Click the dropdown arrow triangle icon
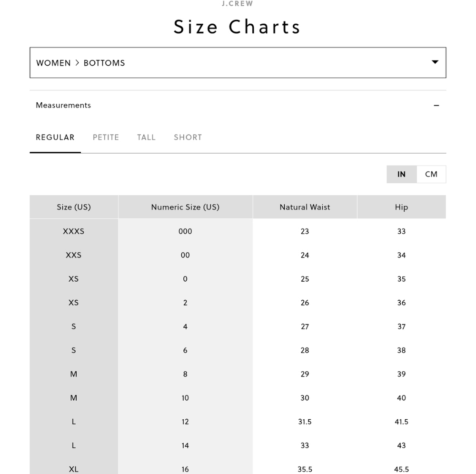Viewport: 476px width, 474px height. [435, 62]
